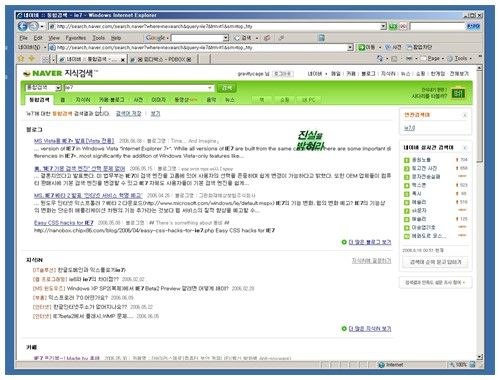Click the green search button next to query
The image size is (500, 380).
coord(227,88)
